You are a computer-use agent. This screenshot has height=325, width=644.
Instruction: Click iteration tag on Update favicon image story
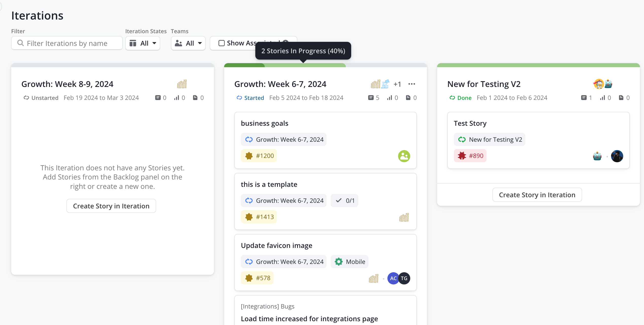point(284,262)
